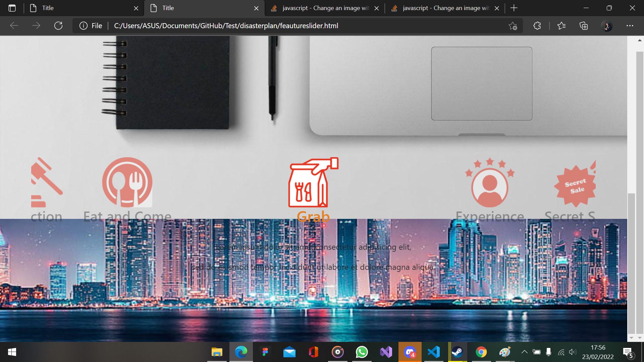
Task: Open the tab actions menu button
Action: click(x=12, y=8)
